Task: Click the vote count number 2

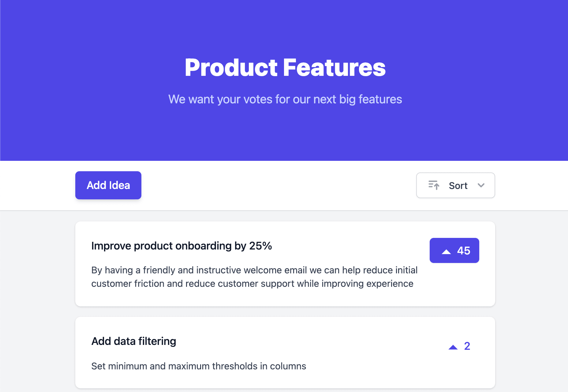Action: [467, 346]
